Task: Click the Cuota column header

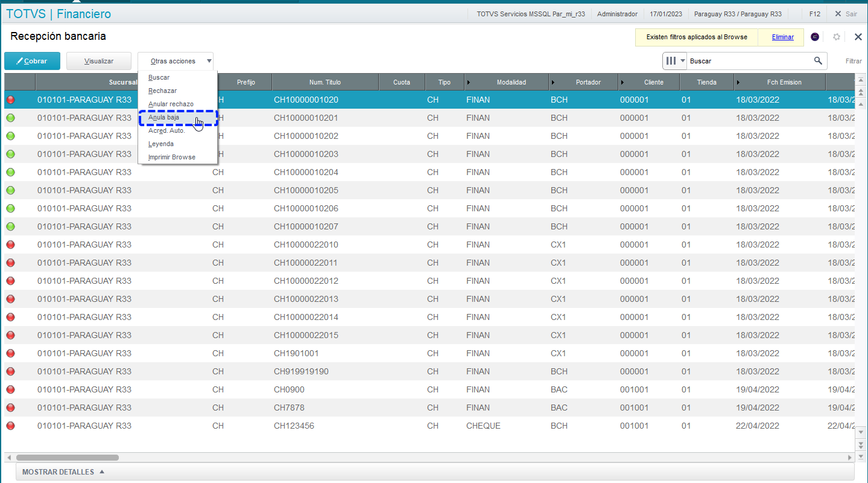Action: pyautogui.click(x=402, y=82)
